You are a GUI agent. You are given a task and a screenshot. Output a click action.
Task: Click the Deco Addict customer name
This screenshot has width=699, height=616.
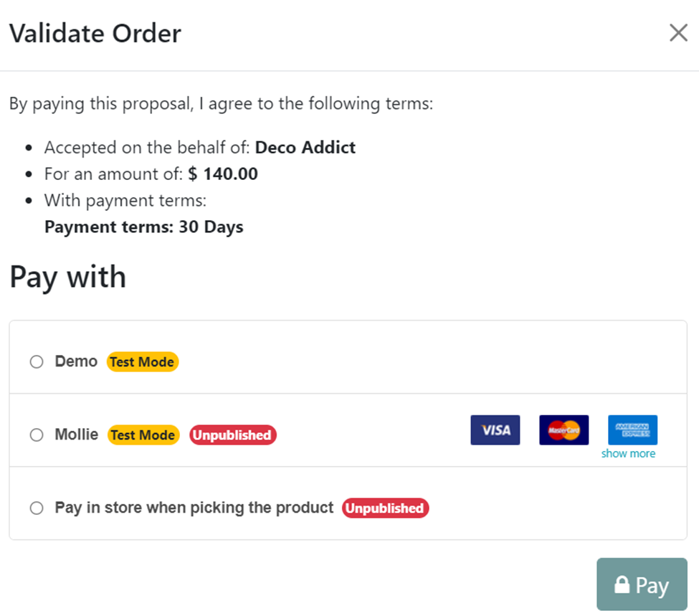point(305,148)
